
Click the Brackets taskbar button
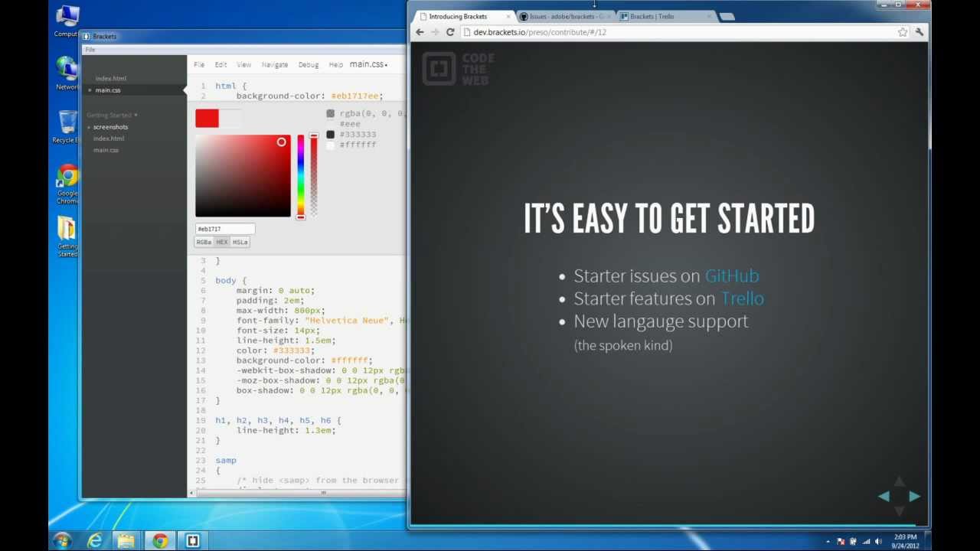click(x=193, y=540)
